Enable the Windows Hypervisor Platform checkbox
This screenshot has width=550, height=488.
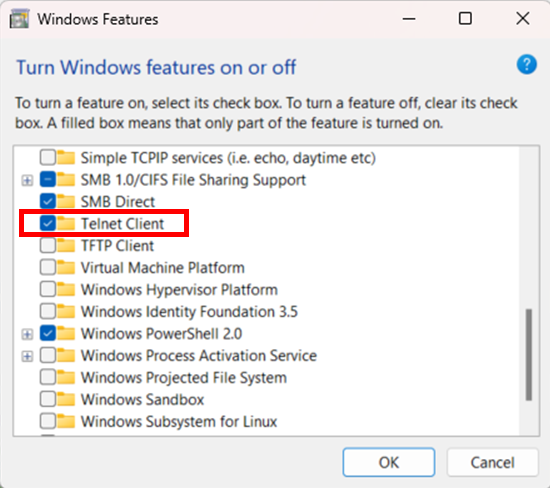coord(48,289)
